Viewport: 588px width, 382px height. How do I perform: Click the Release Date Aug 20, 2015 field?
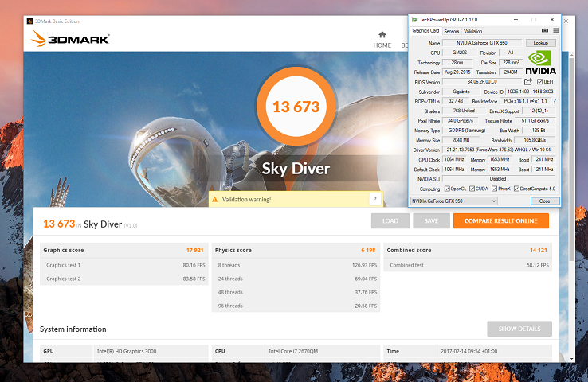pos(457,72)
